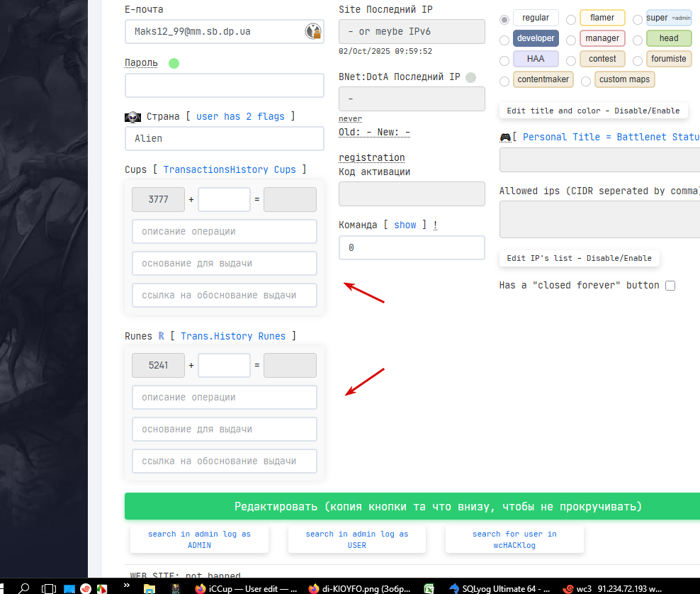Click Runes описание операции field
700x594 pixels.
coord(224,398)
